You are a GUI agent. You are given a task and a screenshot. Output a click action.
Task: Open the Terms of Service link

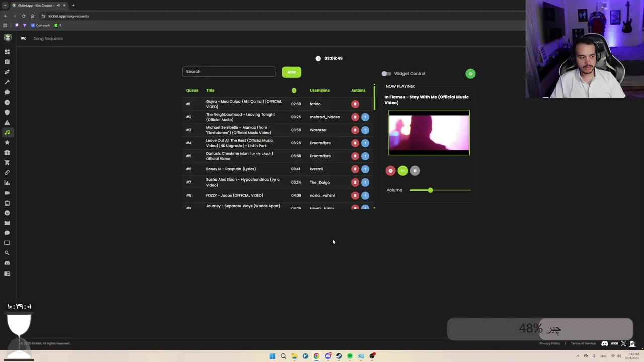(583, 343)
